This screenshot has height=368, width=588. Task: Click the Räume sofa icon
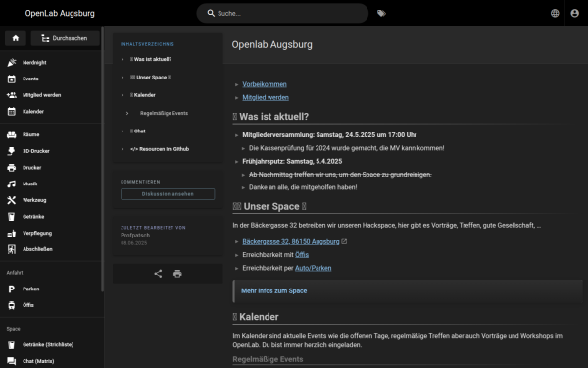coord(12,134)
